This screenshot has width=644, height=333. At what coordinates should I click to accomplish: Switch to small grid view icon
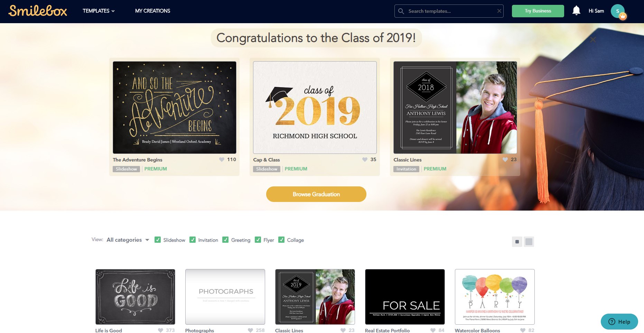click(517, 242)
